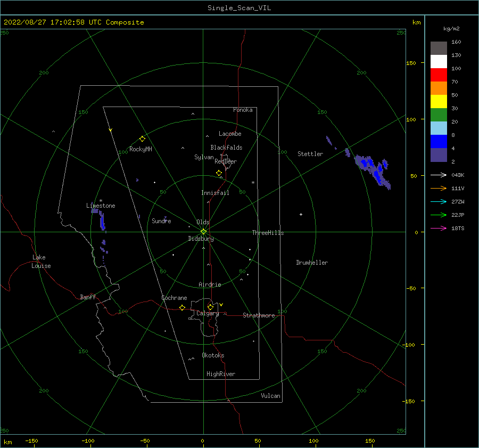Click the Calgary city label
Viewport: 479px width, 448px height.
click(208, 313)
